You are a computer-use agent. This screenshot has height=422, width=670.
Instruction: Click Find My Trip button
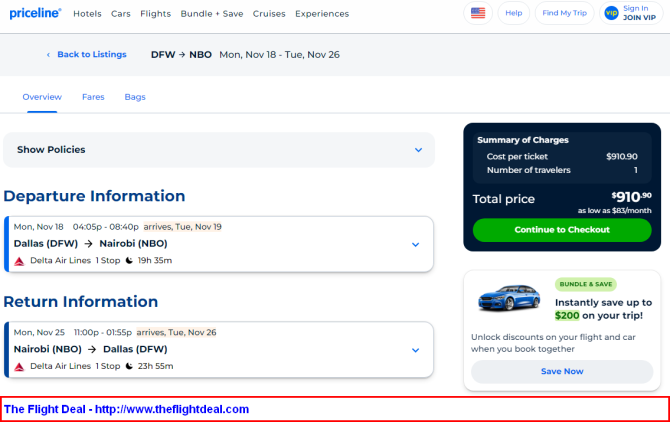[564, 13]
